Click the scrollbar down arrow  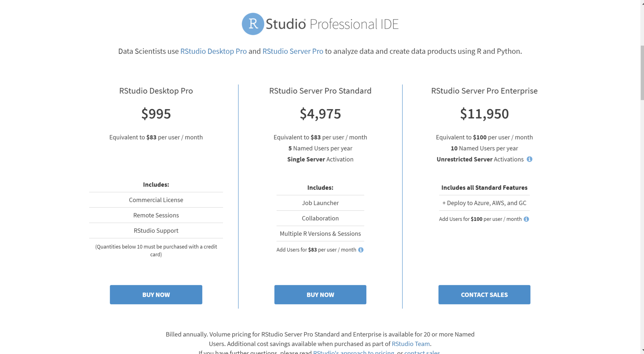click(x=642, y=351)
